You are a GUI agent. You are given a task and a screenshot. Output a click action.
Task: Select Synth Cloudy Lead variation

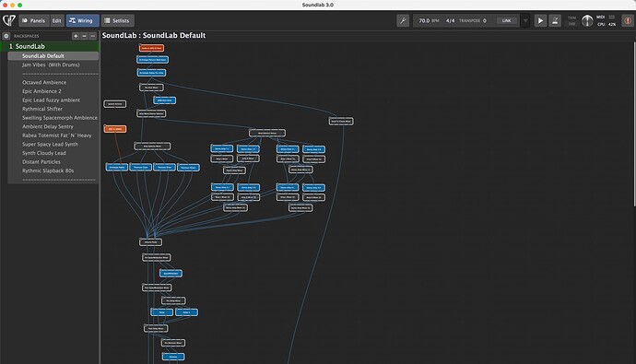tap(53, 153)
